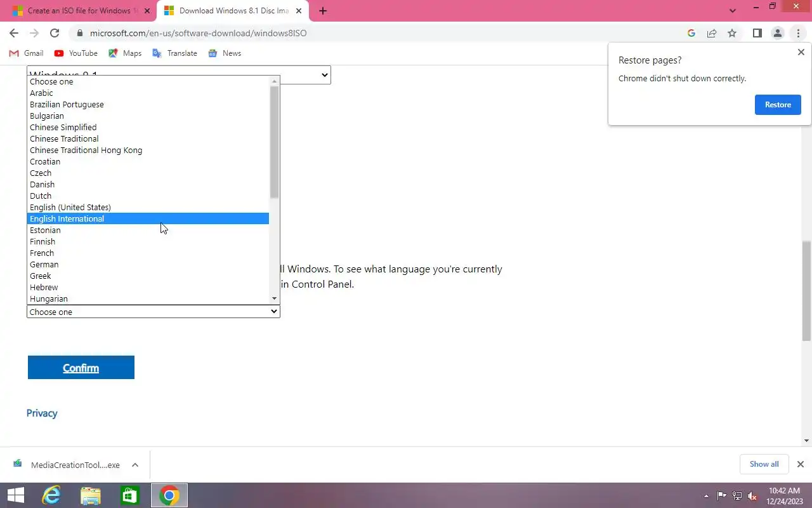Click Chrome taskbar icon
The height and width of the screenshot is (508, 812).
pyautogui.click(x=169, y=495)
